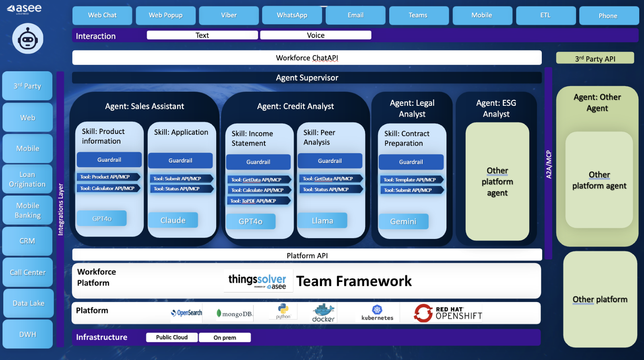Viewport: 644px width, 360px height.
Task: Click the Call Center box
Action: tap(27, 272)
